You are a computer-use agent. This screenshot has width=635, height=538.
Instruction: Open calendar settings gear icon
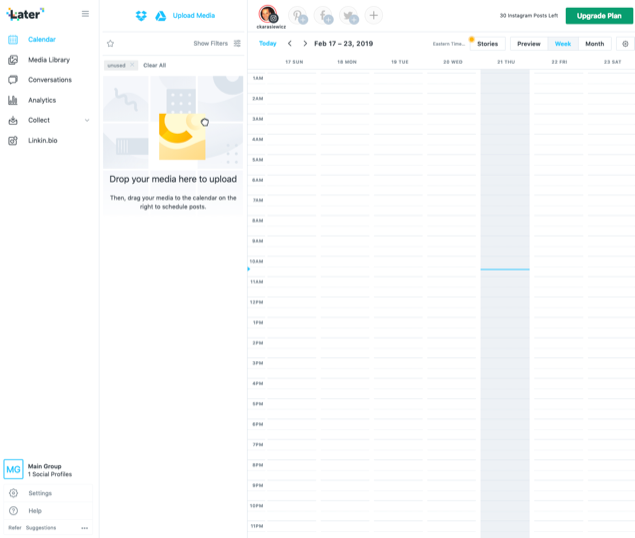[625, 44]
